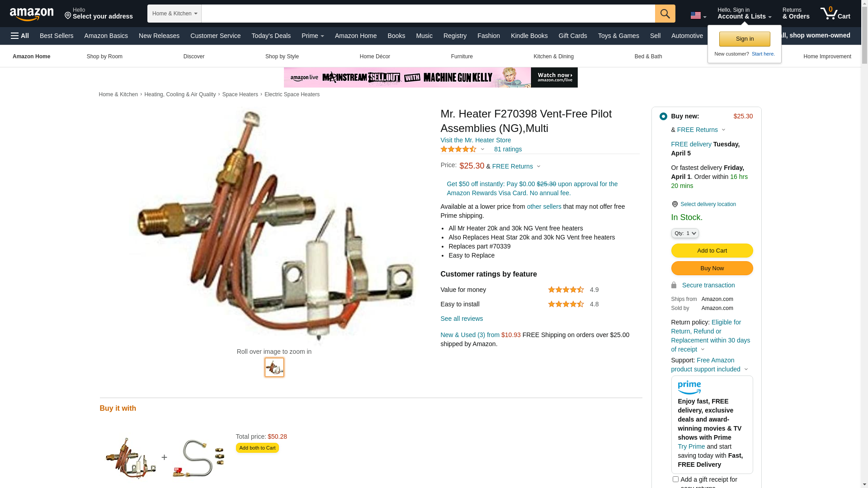Click the US flag language selector
The width and height of the screenshot is (868, 488).
(x=698, y=16)
